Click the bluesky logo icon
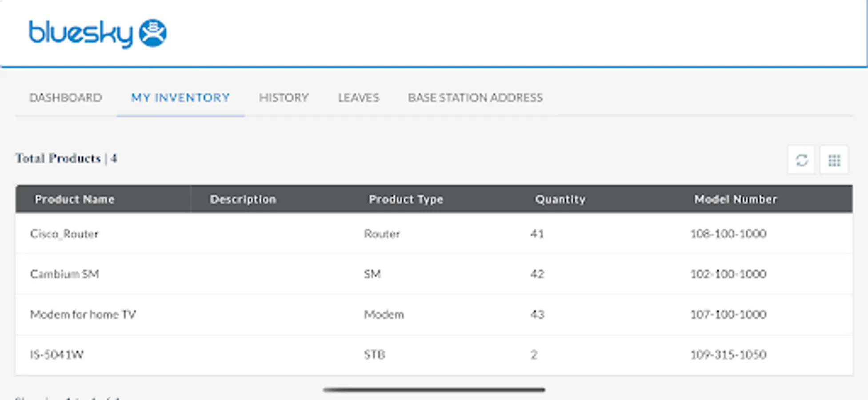868x400 pixels. coord(152,33)
